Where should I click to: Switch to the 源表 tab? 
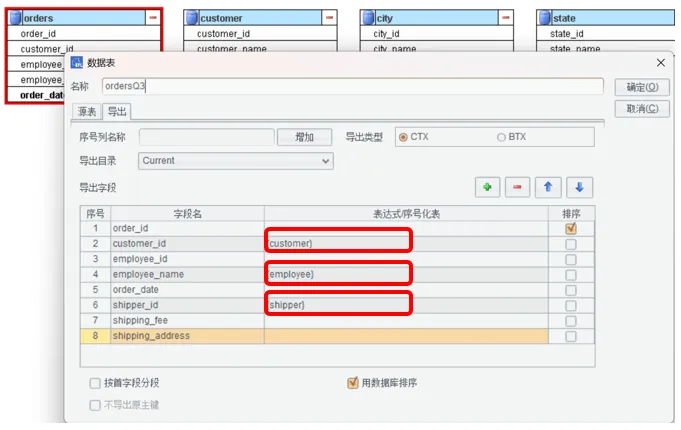[86, 112]
